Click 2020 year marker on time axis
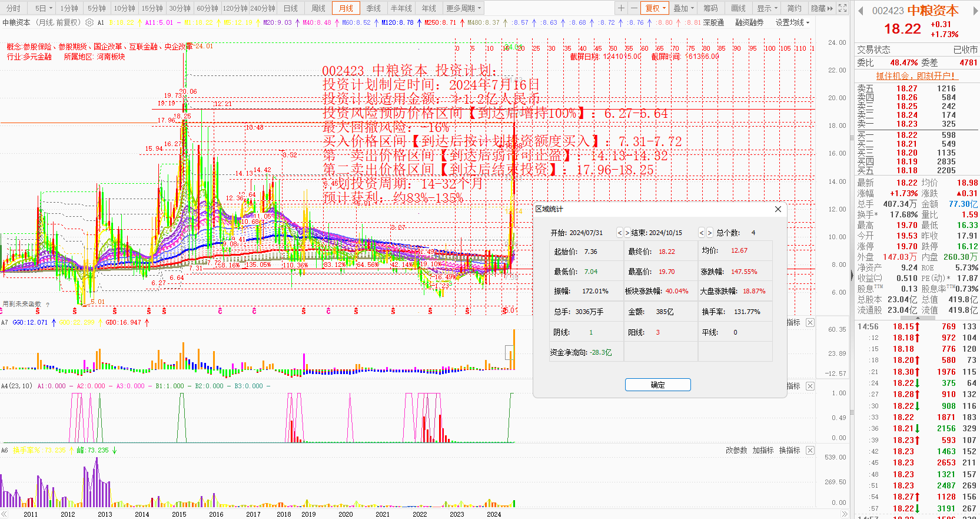Image resolution: width=980 pixels, height=519 pixels. click(x=346, y=514)
